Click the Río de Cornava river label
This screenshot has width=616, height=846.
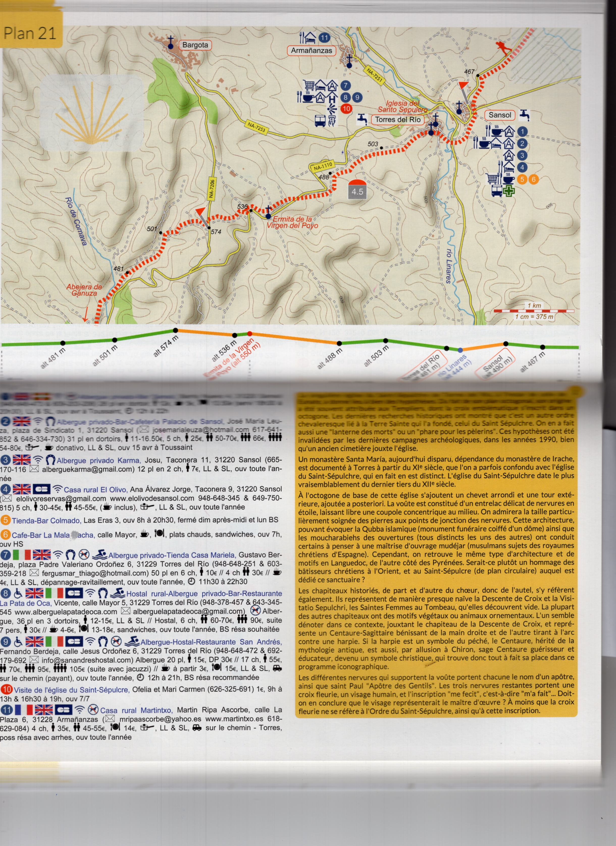tap(76, 221)
